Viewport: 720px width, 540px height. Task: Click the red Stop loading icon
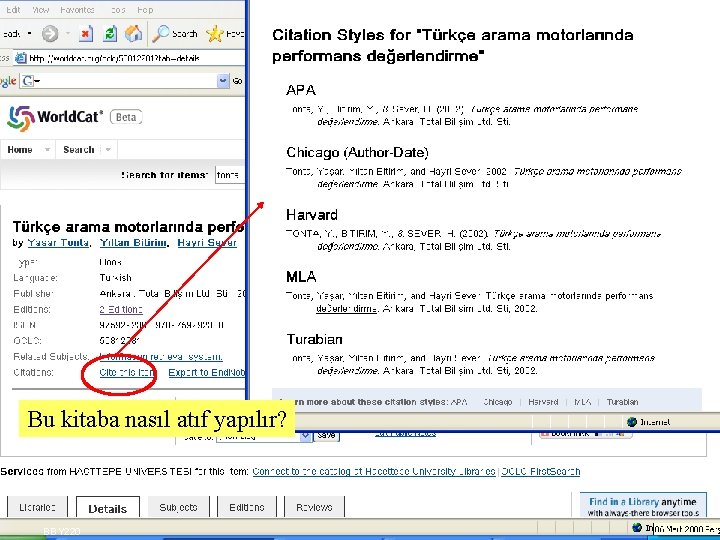point(86,34)
